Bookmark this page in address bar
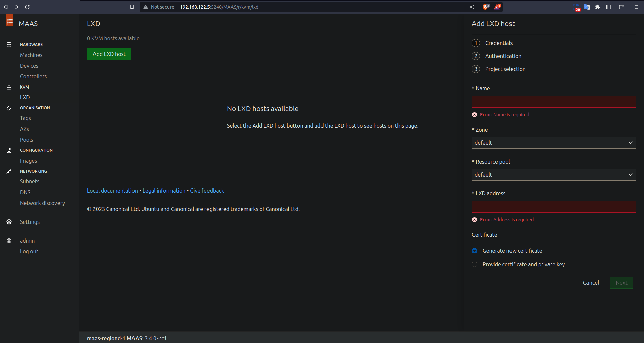Viewport: 644px width, 343px height. [x=132, y=7]
